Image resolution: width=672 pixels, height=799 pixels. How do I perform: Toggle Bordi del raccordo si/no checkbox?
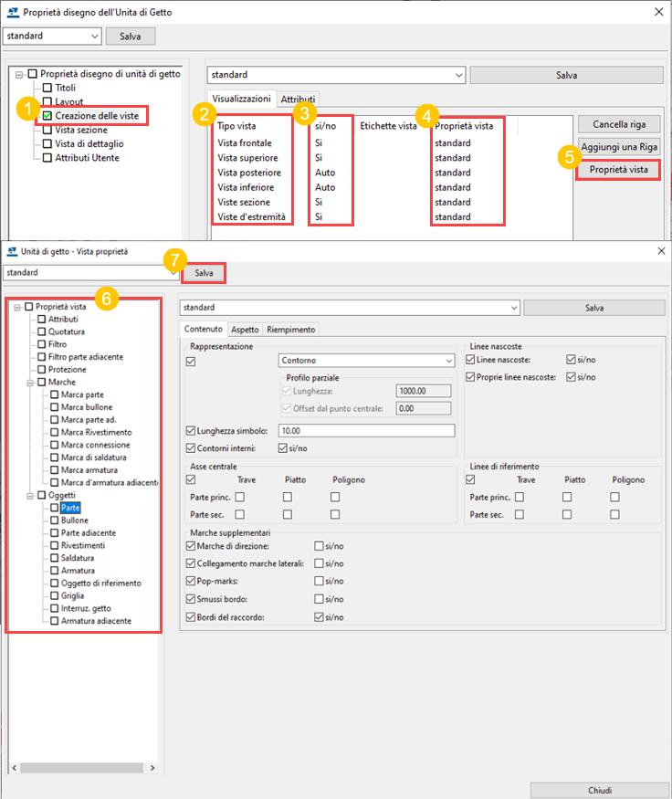pyautogui.click(x=319, y=617)
